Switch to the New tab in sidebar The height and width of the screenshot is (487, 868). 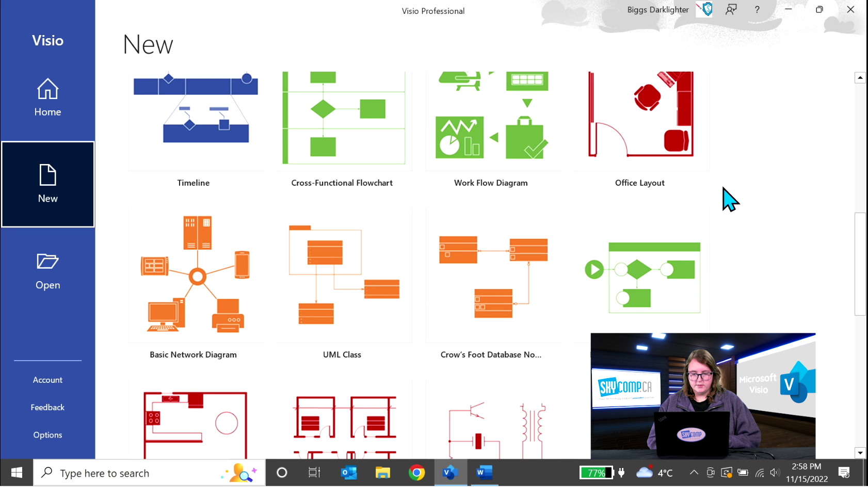tap(47, 184)
